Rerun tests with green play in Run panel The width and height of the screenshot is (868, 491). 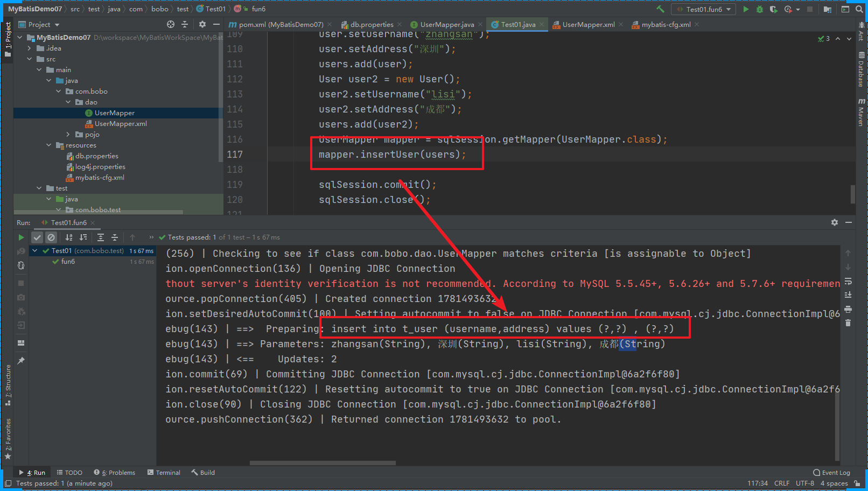pyautogui.click(x=21, y=237)
